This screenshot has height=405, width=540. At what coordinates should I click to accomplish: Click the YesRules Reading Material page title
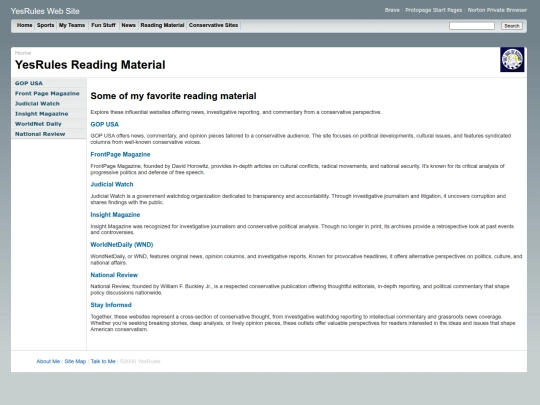click(x=90, y=65)
